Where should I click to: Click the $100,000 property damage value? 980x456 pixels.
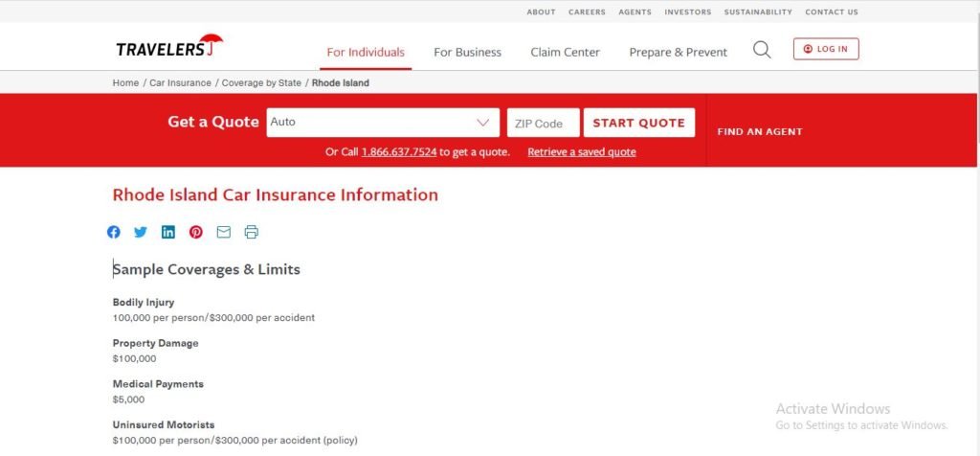pos(134,359)
